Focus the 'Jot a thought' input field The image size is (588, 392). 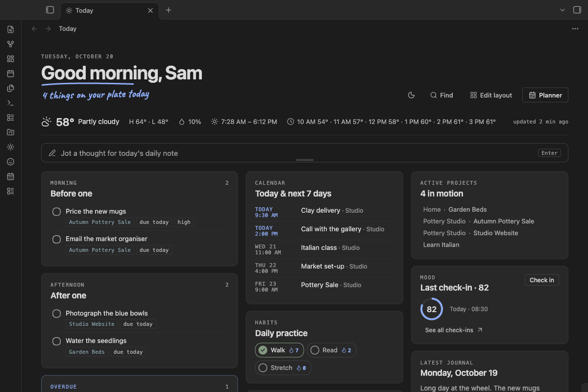tap(305, 153)
